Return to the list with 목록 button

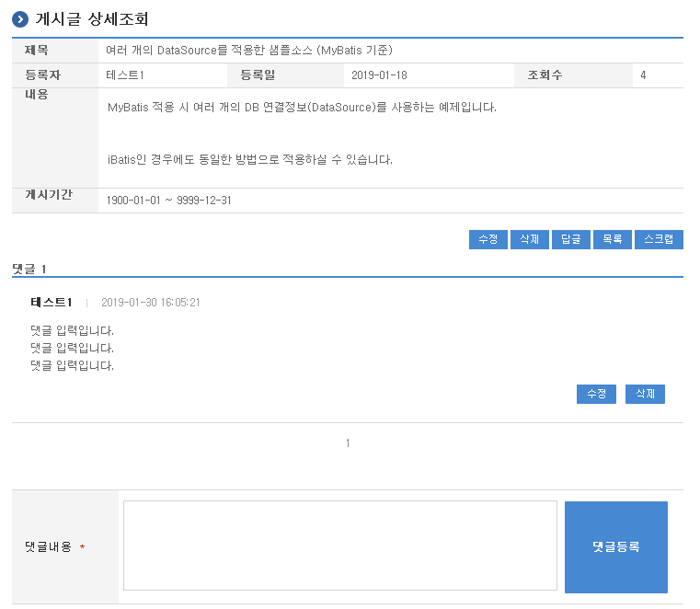pos(612,239)
